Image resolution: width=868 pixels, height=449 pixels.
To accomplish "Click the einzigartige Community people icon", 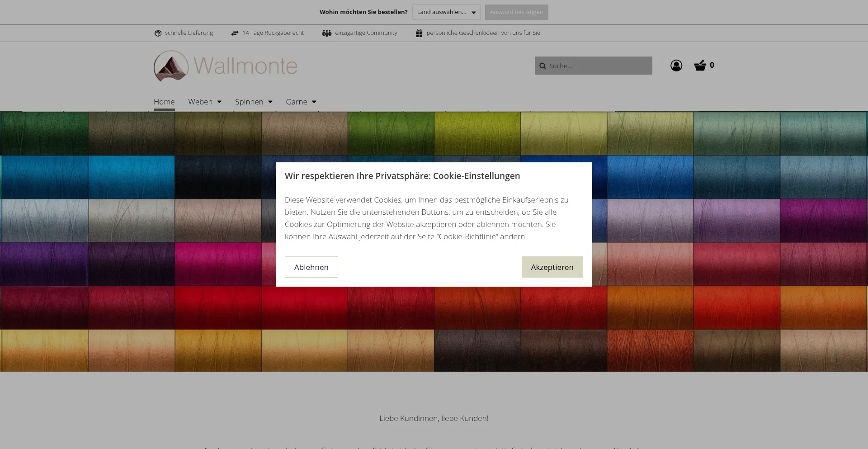I will pyautogui.click(x=326, y=33).
